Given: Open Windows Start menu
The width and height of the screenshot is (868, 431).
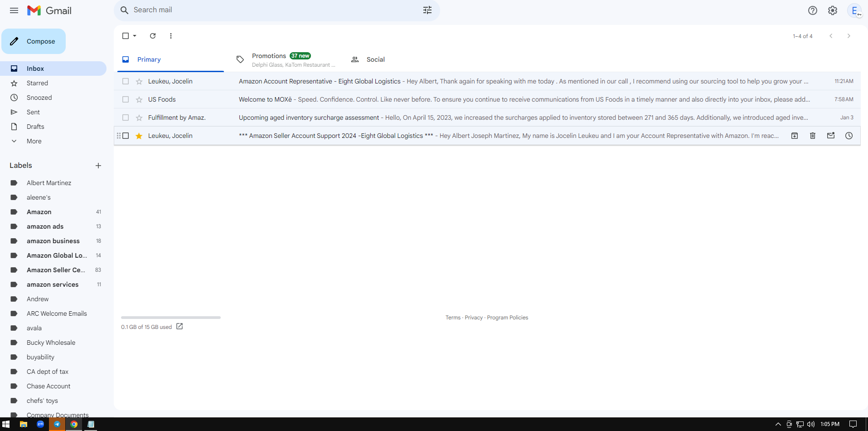Looking at the screenshot, I should 6,424.
